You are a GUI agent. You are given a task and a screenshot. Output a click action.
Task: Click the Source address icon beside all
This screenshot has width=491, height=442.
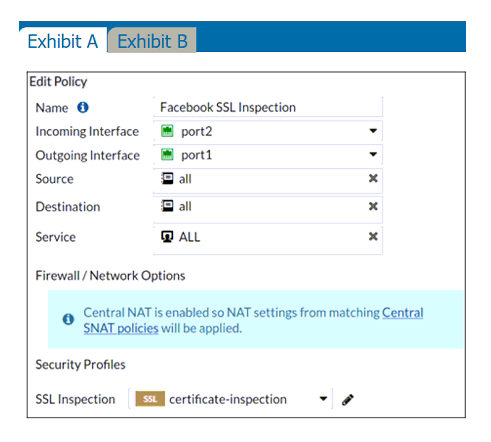coord(167,179)
